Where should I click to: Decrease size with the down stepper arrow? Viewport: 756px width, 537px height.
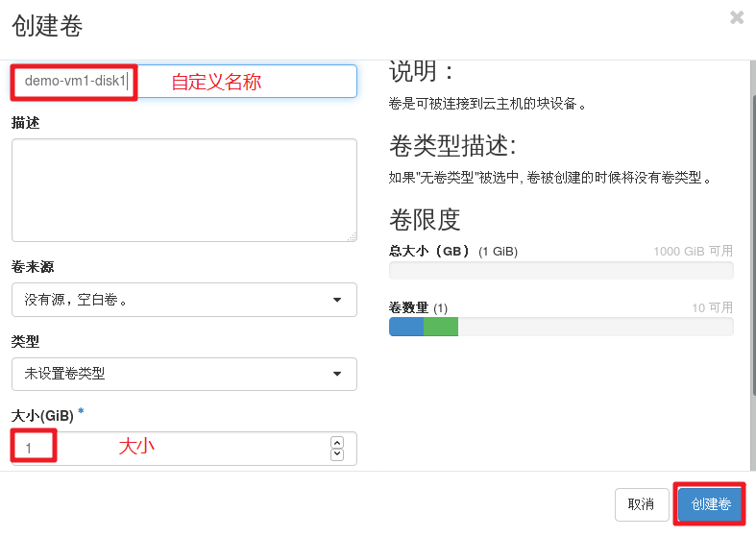[x=336, y=454]
